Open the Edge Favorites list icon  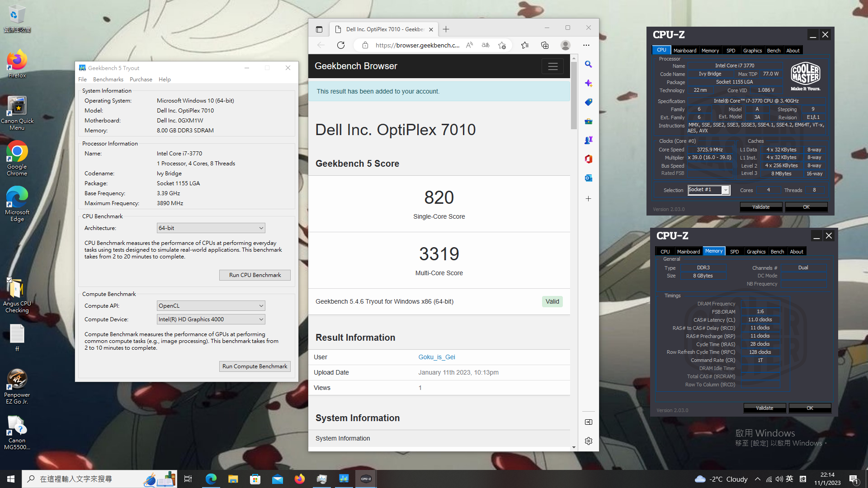pyautogui.click(x=524, y=45)
